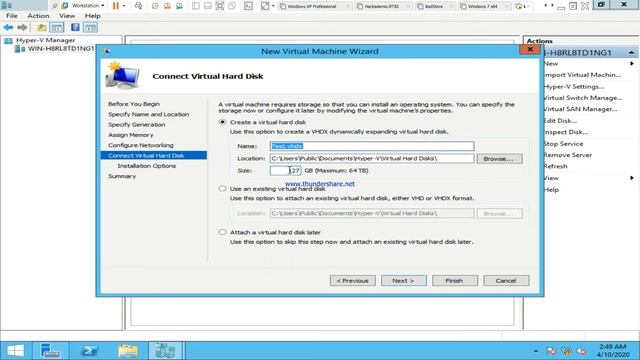This screenshot has height=360, width=640.
Task: Click the unity mode icon
Action: click(x=232, y=6)
